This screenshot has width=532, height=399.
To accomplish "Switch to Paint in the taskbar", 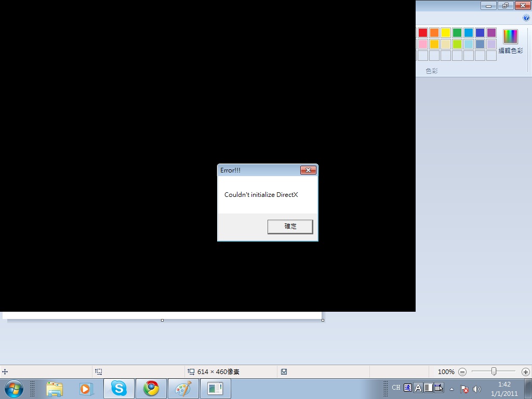I will pyautogui.click(x=183, y=389).
